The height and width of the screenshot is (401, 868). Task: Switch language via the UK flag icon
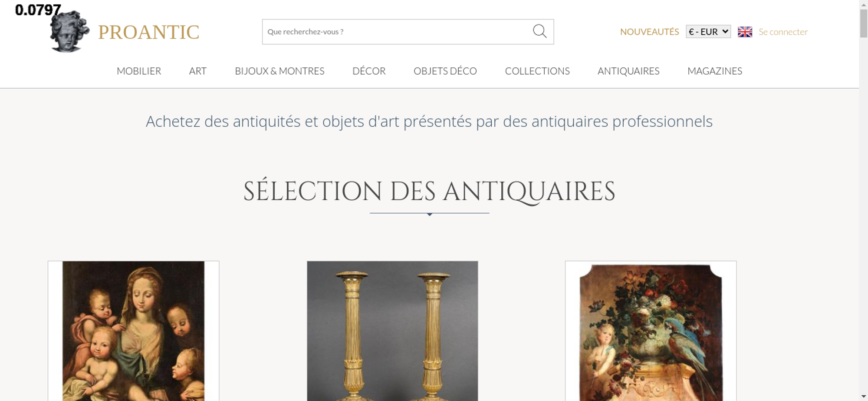coord(745,32)
